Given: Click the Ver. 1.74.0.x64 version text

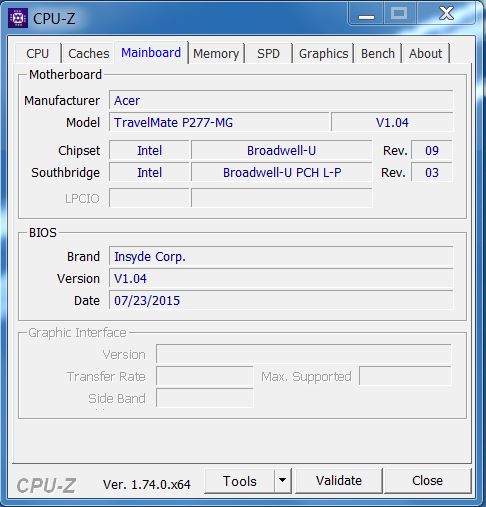Looking at the screenshot, I should 147,484.
